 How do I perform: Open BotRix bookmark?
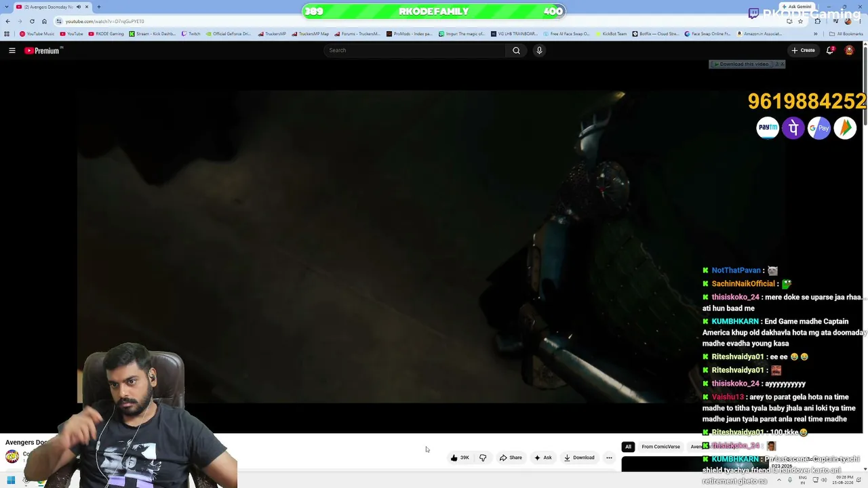656,34
